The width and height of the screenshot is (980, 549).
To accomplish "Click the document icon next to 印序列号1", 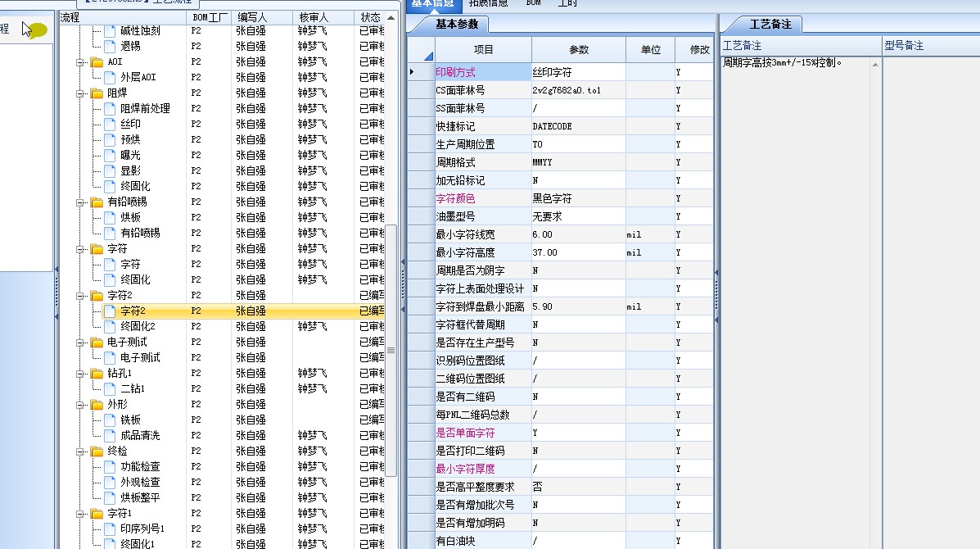I will (x=110, y=529).
